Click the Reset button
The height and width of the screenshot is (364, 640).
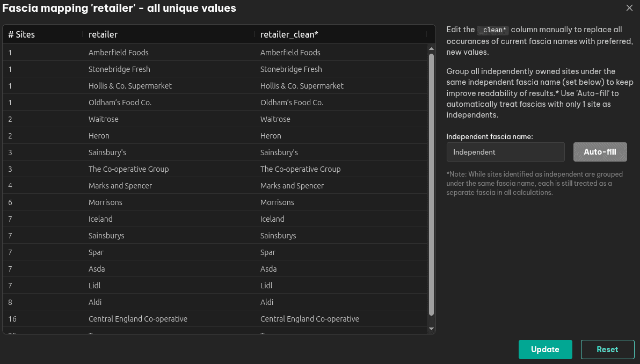(607, 350)
